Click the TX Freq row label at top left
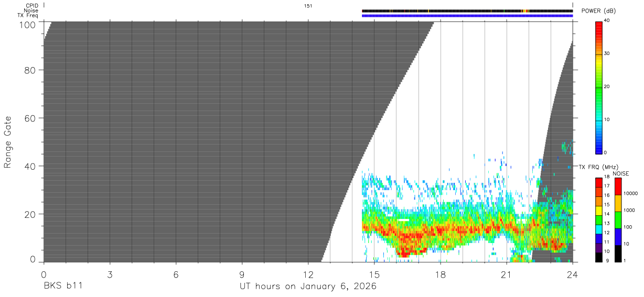Viewport: 644px width, 297px height. point(28,16)
